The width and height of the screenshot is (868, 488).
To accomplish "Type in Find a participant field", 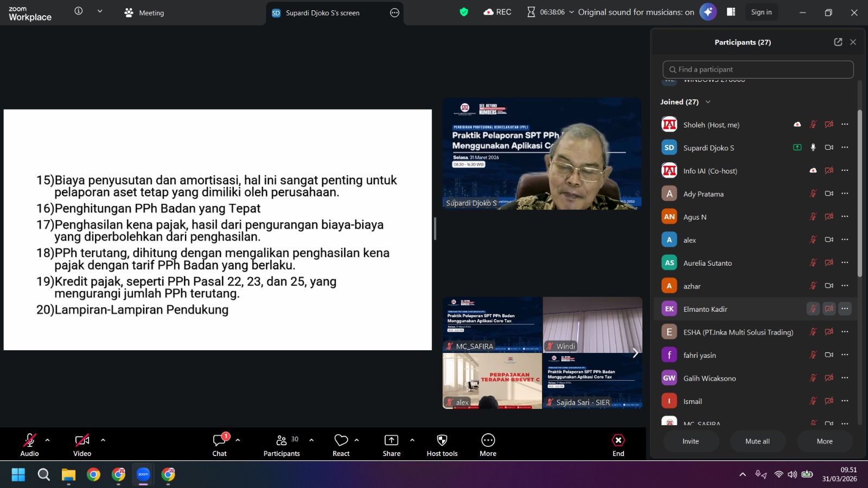I will click(758, 69).
